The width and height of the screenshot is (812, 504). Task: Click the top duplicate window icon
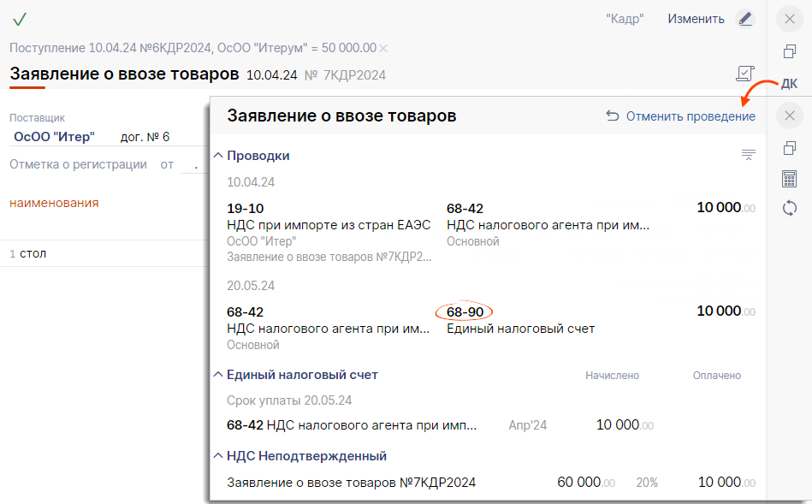[x=789, y=51]
